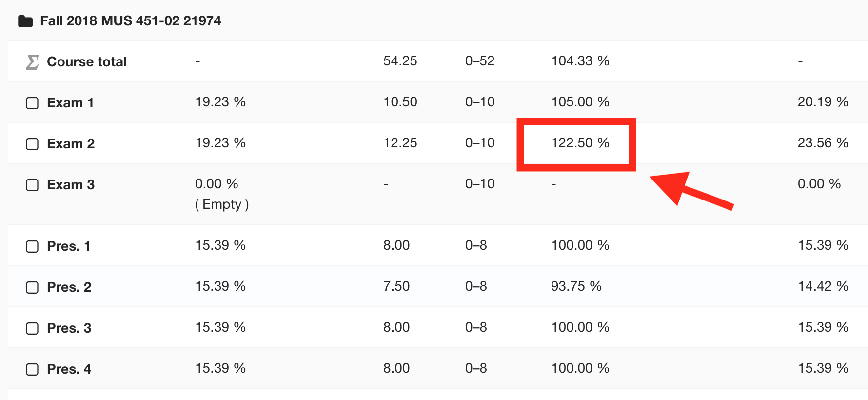Image resolution: width=868 pixels, height=400 pixels.
Task: Click the Pres. 2 item icon
Action: point(32,287)
